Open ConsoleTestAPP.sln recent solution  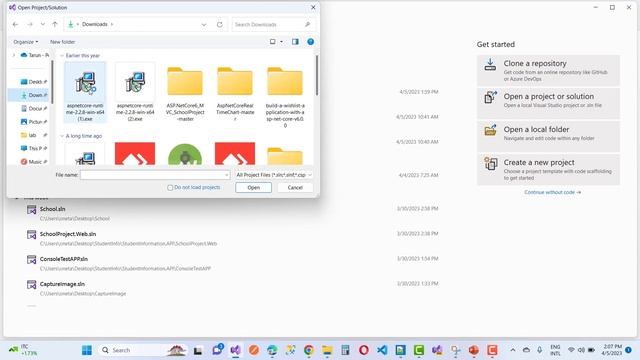coord(233,263)
